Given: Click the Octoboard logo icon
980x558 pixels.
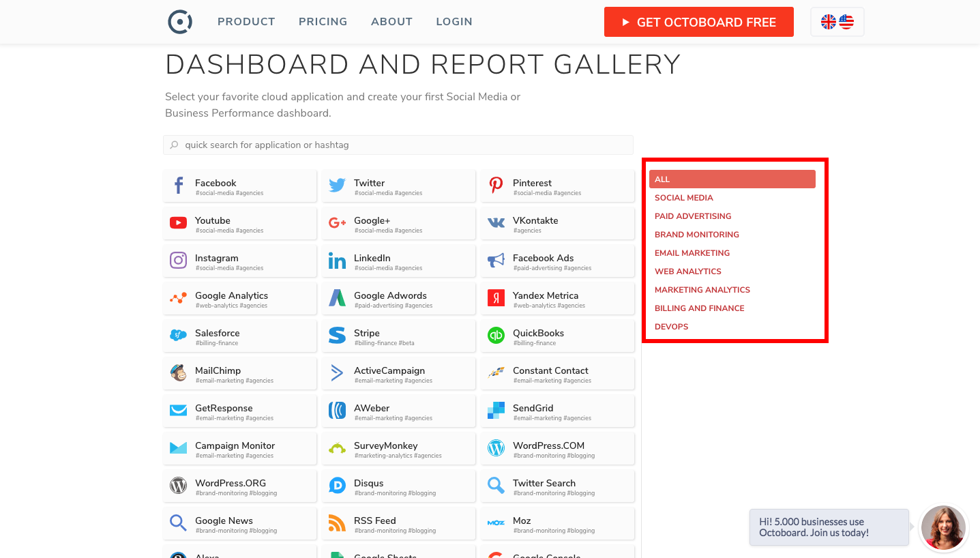Looking at the screenshot, I should pyautogui.click(x=180, y=22).
